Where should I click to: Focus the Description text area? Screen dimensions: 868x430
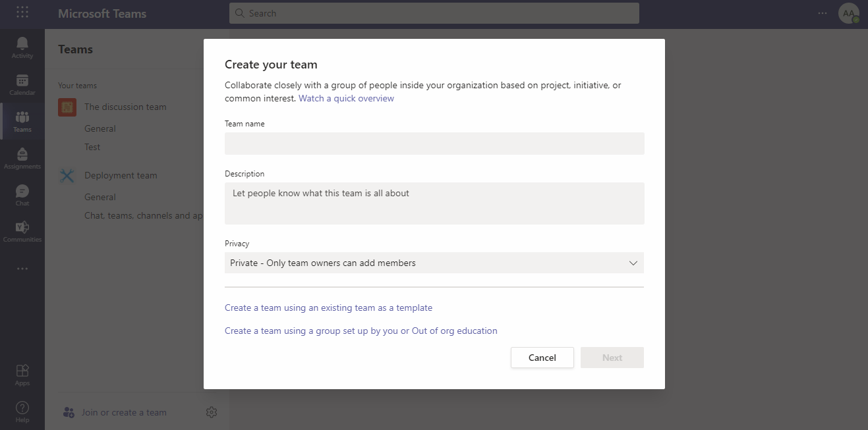tap(434, 203)
